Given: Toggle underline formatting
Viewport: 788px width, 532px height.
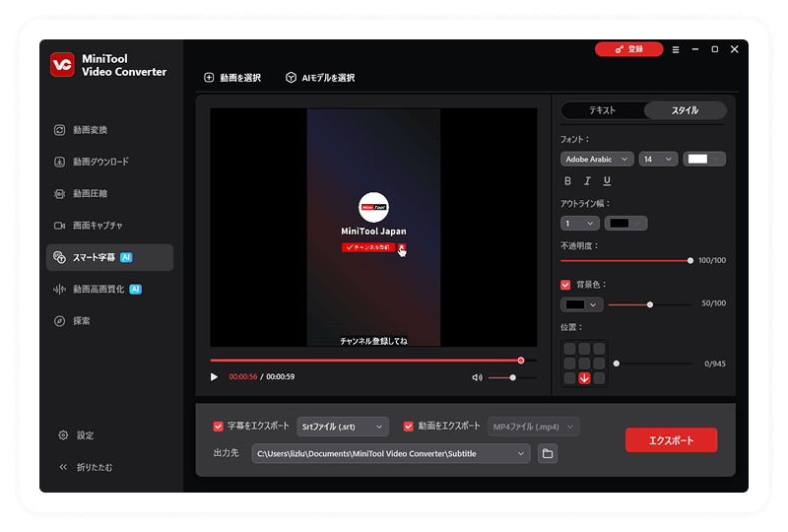Looking at the screenshot, I should click(x=607, y=181).
